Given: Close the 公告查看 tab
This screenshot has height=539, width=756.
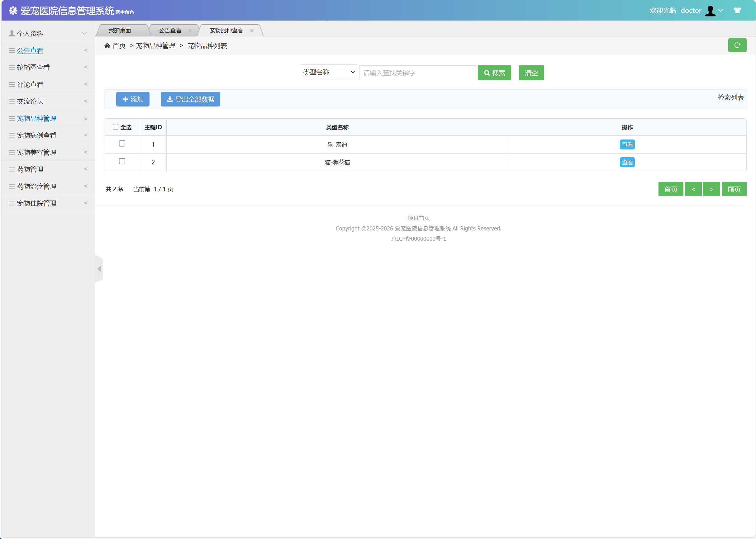Looking at the screenshot, I should click(190, 31).
